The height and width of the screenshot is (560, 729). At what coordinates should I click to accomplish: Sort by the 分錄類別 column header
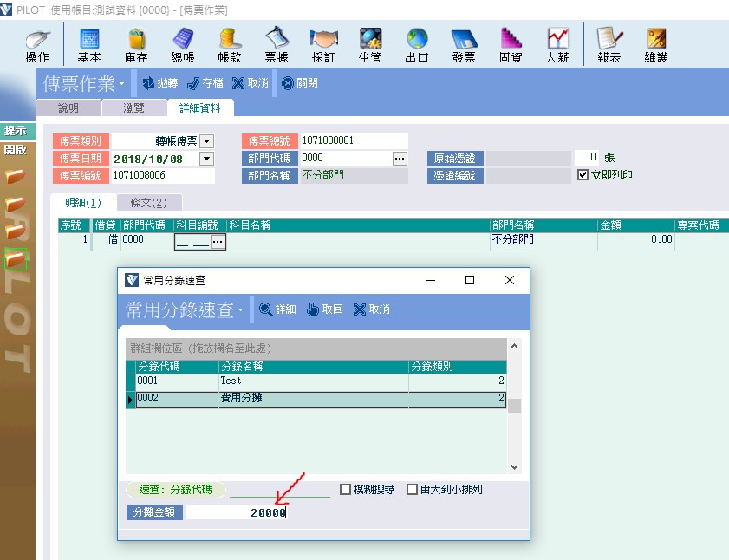[458, 367]
